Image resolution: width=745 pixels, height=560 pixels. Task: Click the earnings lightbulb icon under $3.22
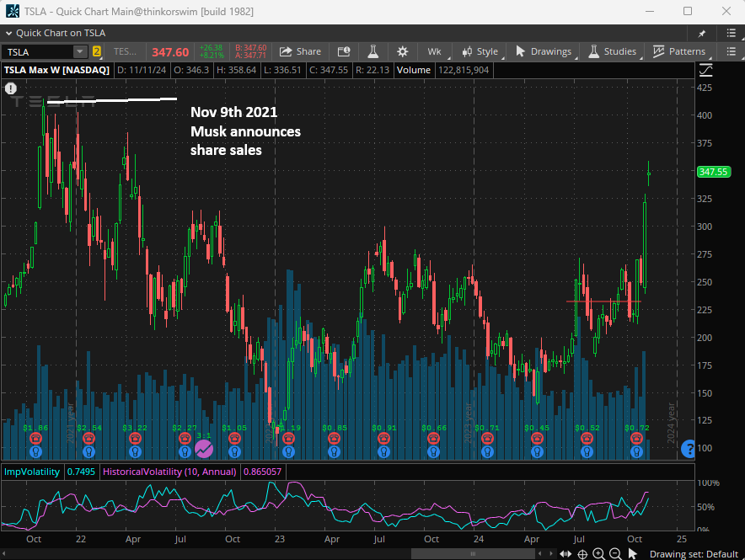click(x=135, y=452)
